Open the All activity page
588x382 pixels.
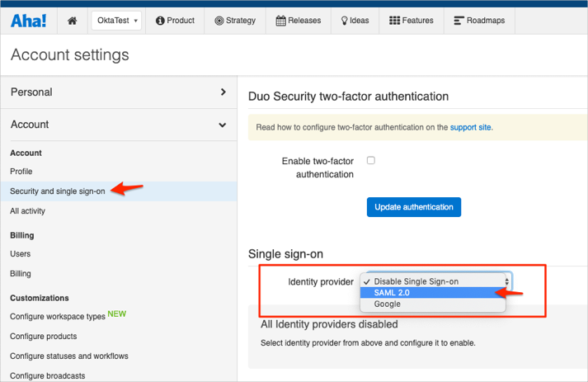click(28, 211)
